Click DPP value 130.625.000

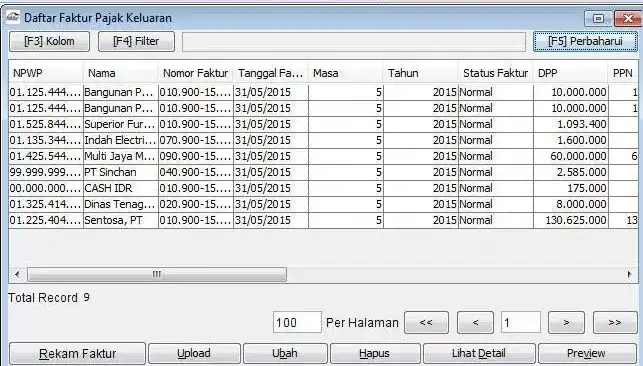point(571,220)
